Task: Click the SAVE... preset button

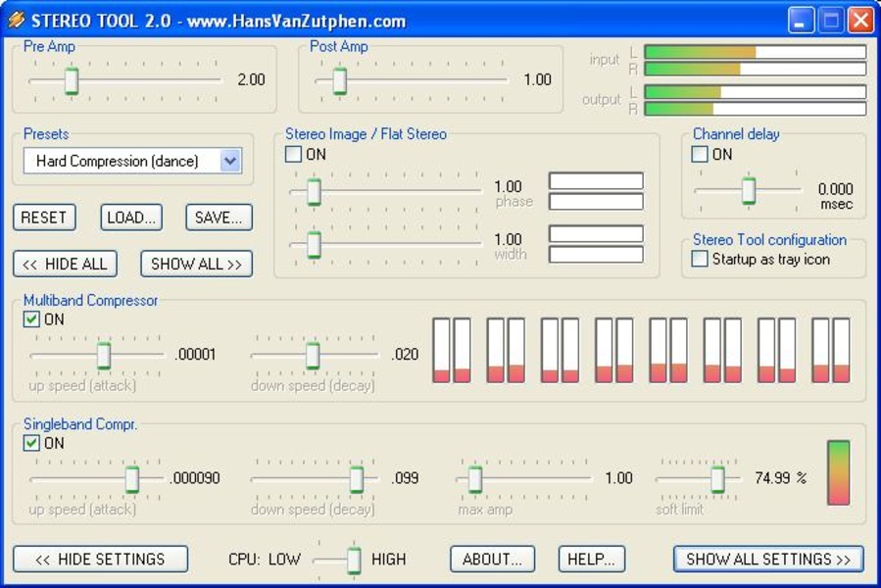Action: tap(219, 218)
